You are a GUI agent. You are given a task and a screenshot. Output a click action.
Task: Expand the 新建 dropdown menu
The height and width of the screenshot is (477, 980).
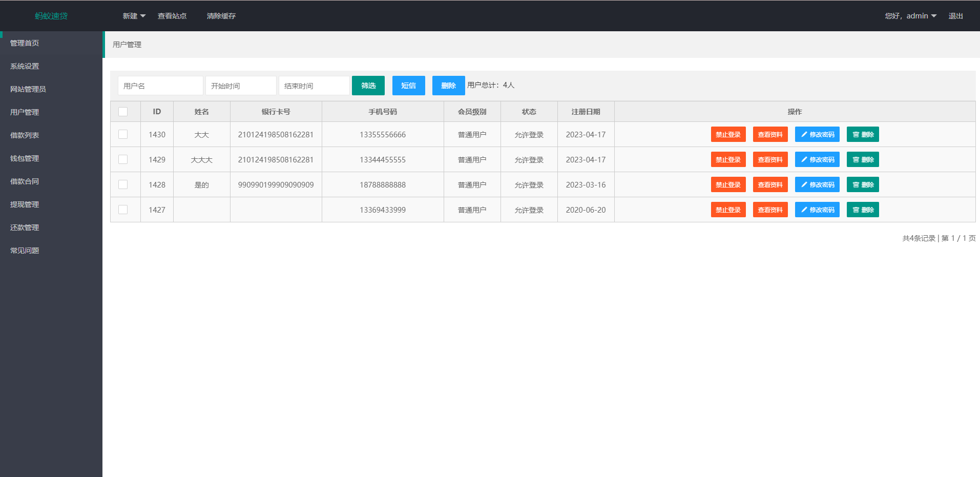[134, 16]
